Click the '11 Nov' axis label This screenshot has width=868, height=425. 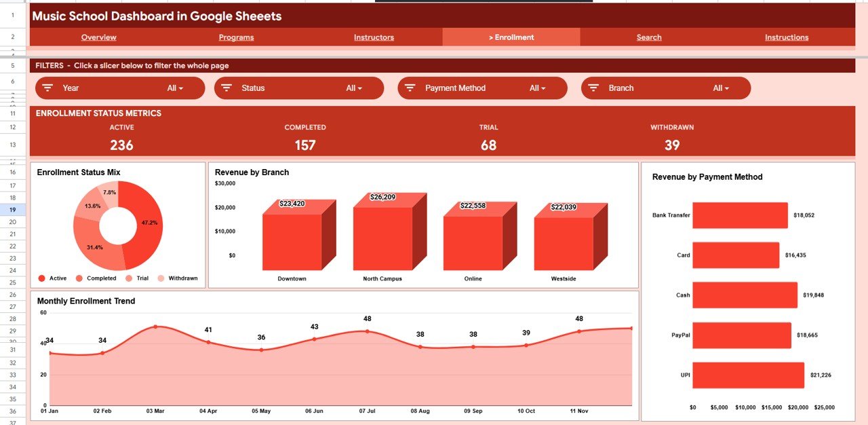coord(578,411)
